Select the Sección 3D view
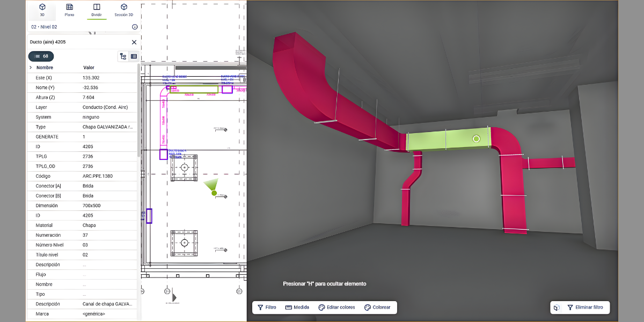 click(x=123, y=9)
